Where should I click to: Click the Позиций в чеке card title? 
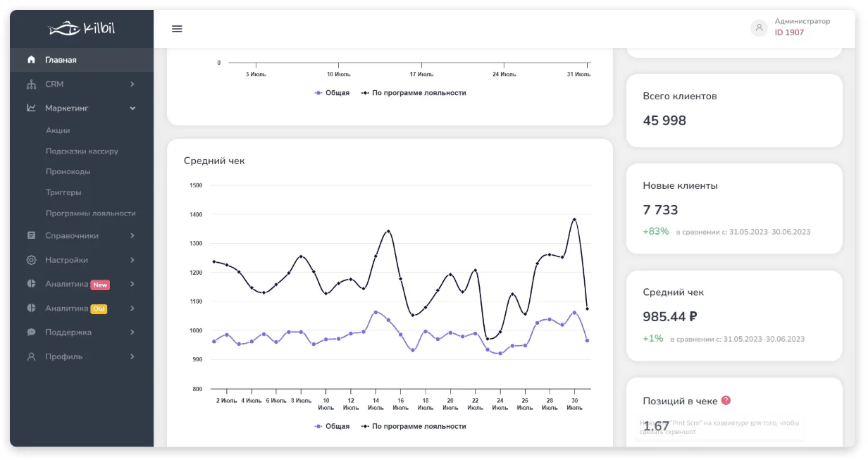[x=680, y=401]
